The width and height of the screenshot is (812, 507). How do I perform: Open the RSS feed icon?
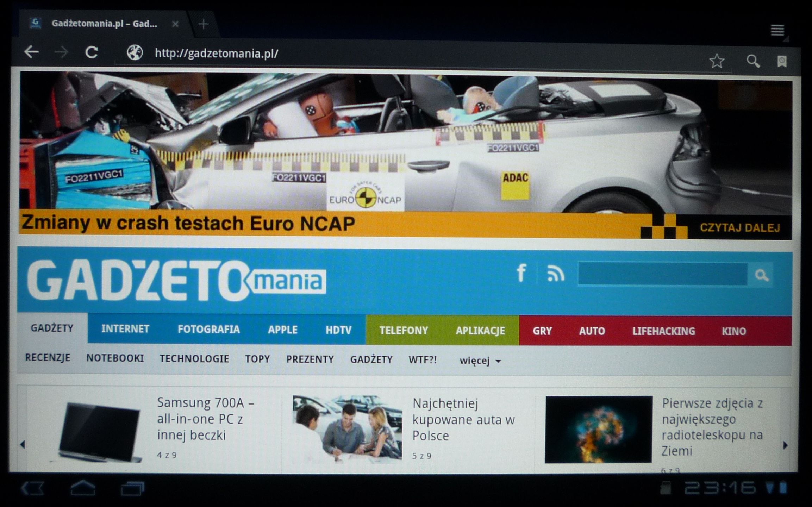click(556, 273)
